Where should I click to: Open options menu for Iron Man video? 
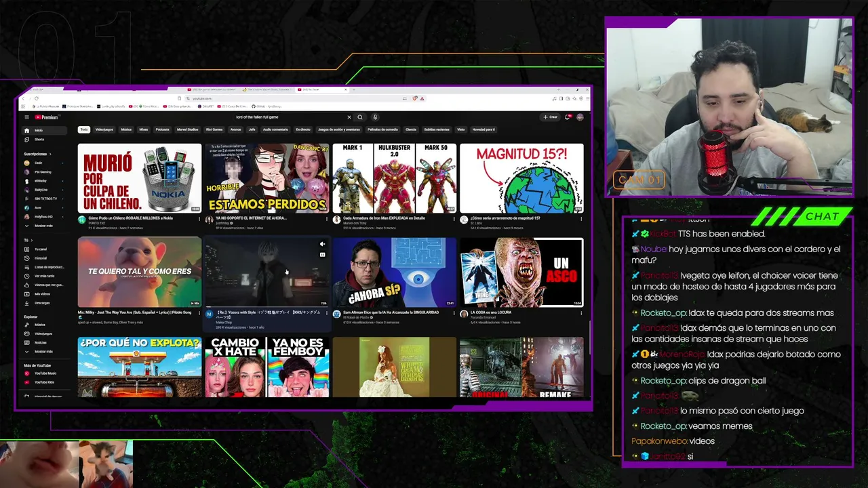(454, 219)
